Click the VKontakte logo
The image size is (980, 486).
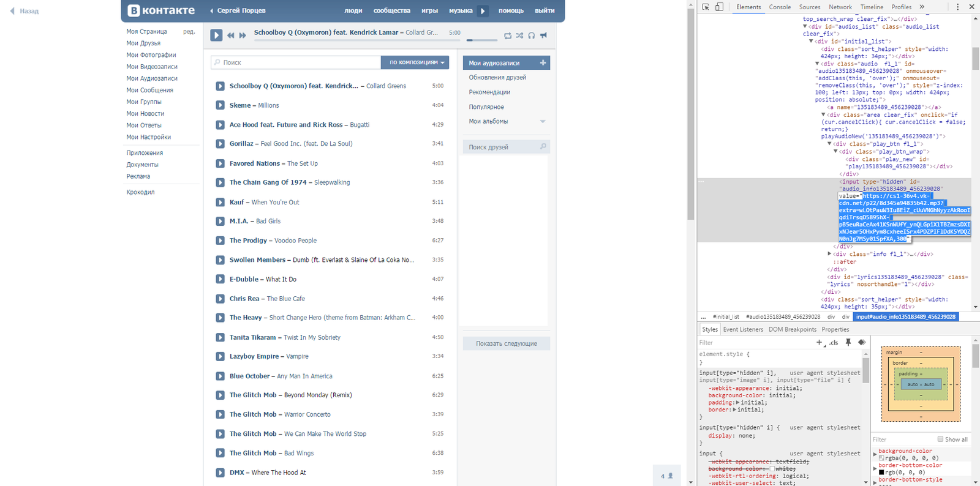pos(161,10)
